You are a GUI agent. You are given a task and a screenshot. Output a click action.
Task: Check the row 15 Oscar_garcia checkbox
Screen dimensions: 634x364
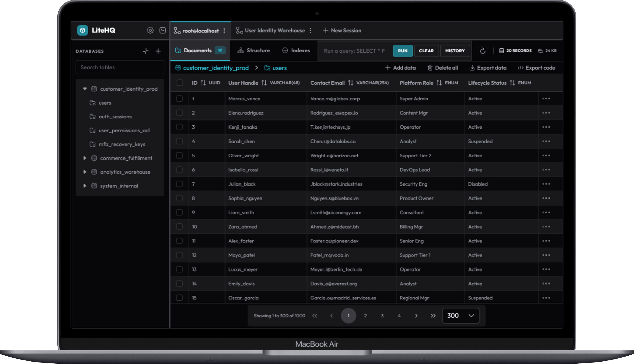tap(179, 298)
